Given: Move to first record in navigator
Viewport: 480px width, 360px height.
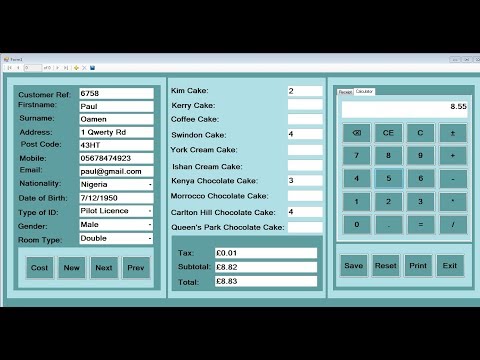Looking at the screenshot, I should (x=9, y=68).
